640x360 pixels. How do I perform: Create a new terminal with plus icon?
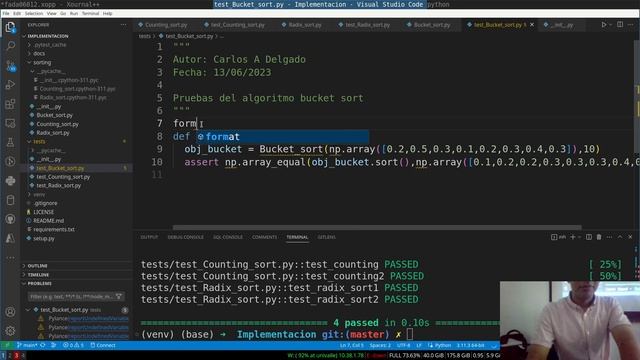pyautogui.click(x=573, y=237)
